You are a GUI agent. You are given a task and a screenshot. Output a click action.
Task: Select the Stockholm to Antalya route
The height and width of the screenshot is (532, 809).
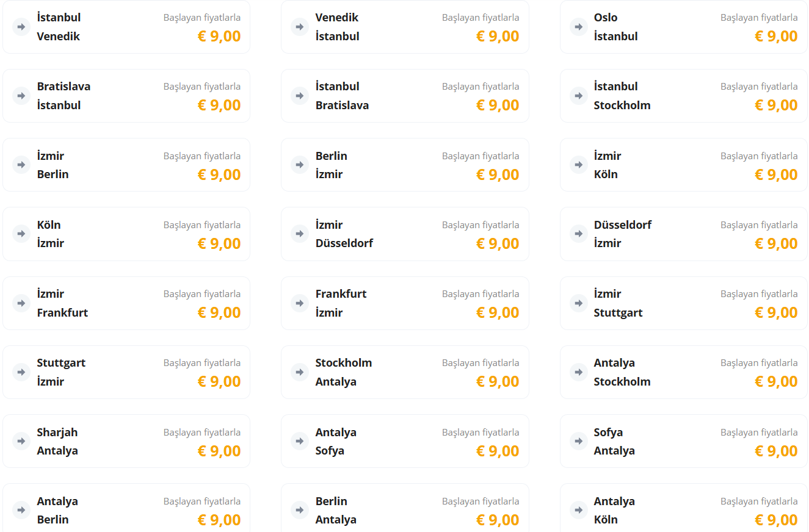pyautogui.click(x=404, y=372)
